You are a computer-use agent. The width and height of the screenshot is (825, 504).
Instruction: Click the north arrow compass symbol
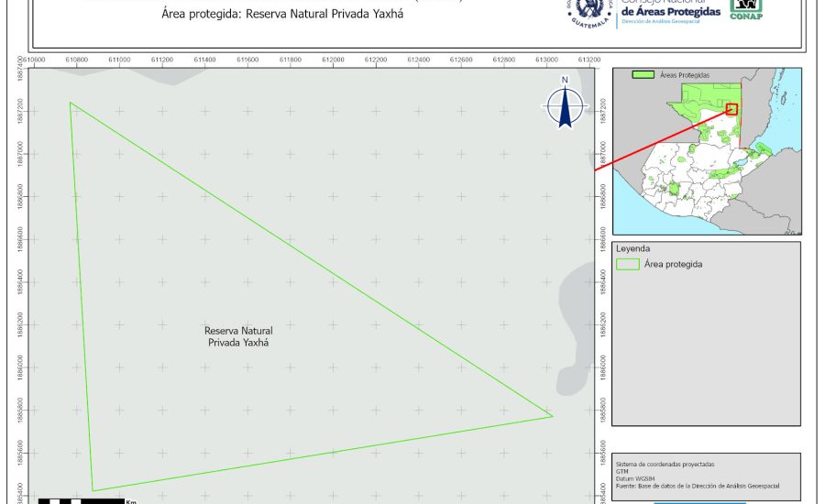pyautogui.click(x=566, y=106)
